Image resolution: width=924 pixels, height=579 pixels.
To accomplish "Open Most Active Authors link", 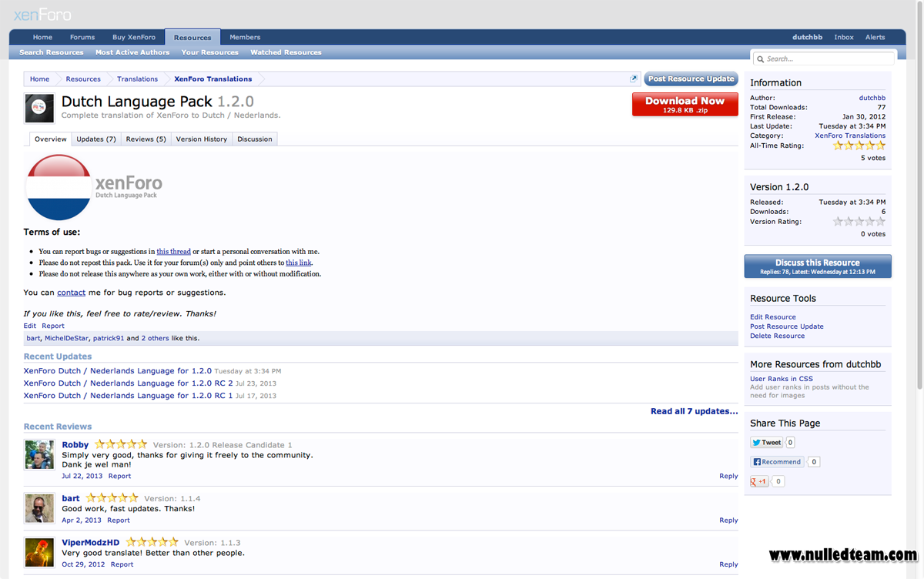I will 132,52.
